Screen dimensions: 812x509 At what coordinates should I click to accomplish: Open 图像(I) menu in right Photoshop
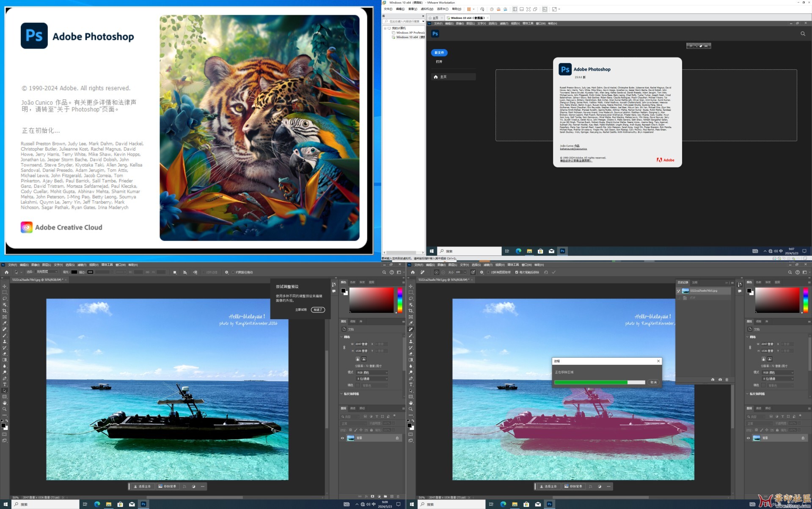pos(441,265)
